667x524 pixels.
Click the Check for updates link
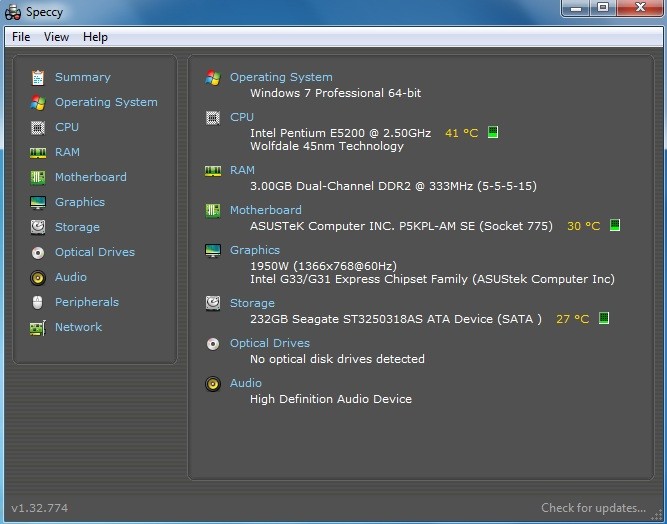pos(593,508)
